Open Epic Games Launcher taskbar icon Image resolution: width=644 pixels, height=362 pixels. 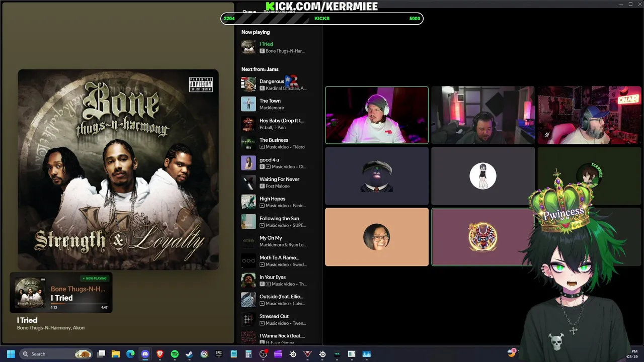(219, 354)
